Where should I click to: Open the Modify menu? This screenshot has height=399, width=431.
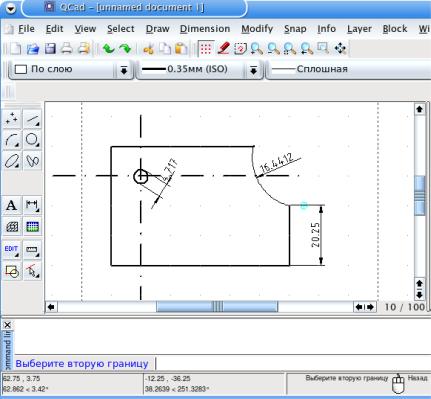tap(257, 29)
